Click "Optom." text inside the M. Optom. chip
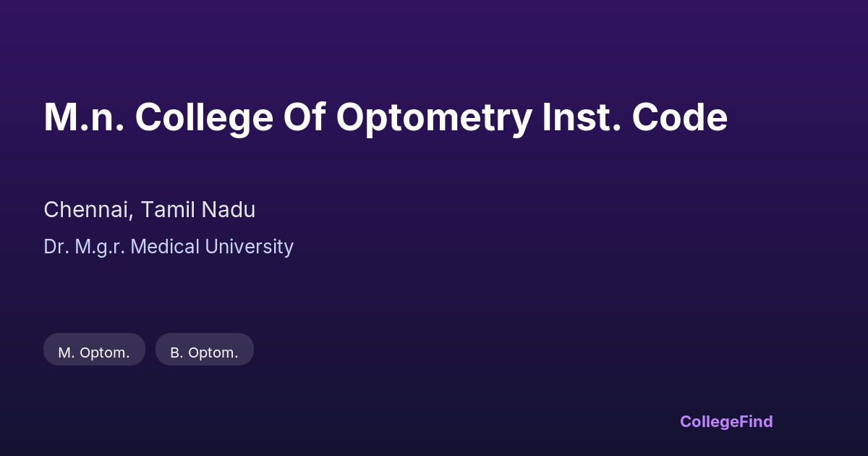The height and width of the screenshot is (456, 868). point(105,353)
